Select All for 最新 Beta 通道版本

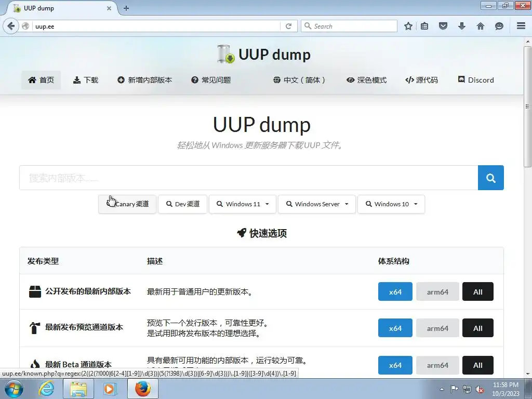pyautogui.click(x=478, y=365)
